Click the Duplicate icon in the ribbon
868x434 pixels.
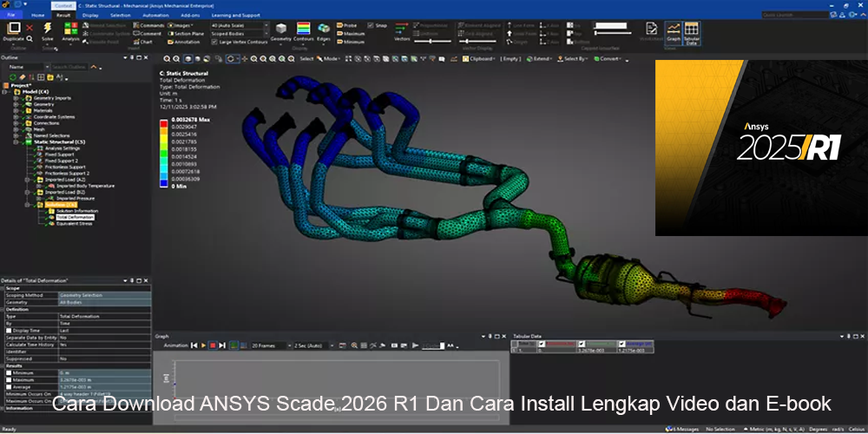[14, 29]
